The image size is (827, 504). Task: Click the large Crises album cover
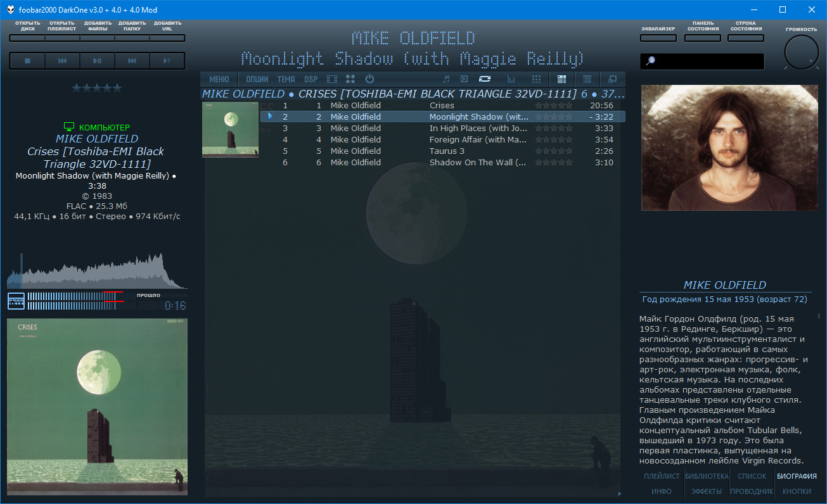tap(98, 406)
